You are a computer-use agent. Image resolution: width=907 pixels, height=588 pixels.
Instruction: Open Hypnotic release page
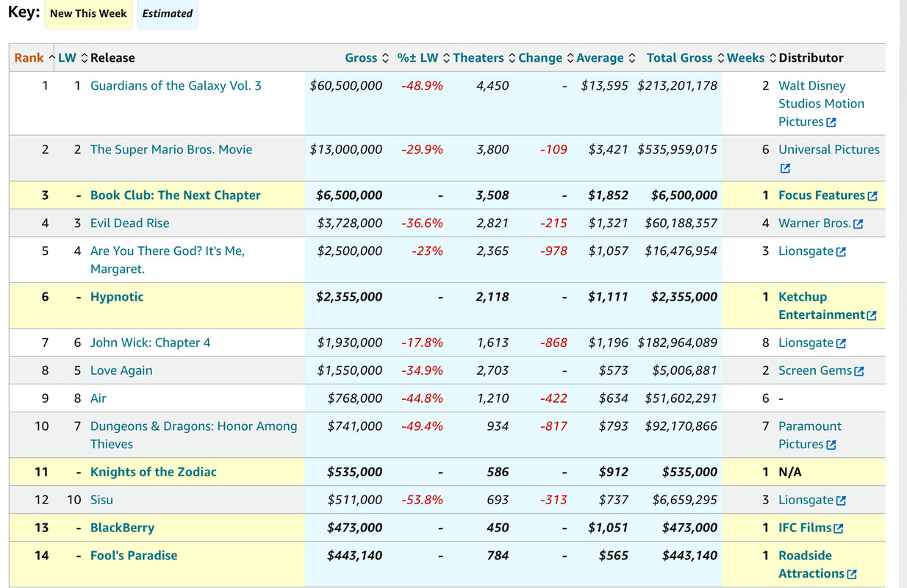coord(117,297)
